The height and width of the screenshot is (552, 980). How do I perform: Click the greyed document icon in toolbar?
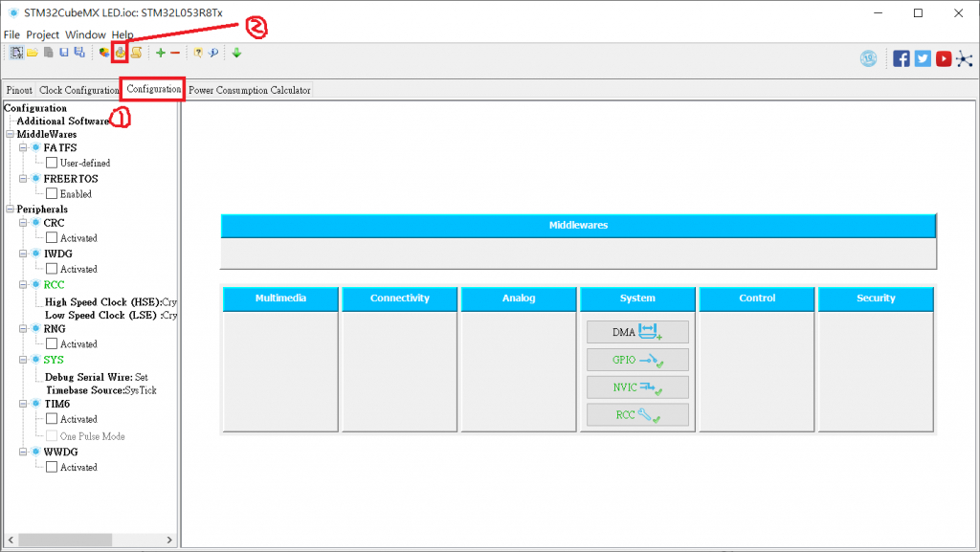click(x=49, y=53)
